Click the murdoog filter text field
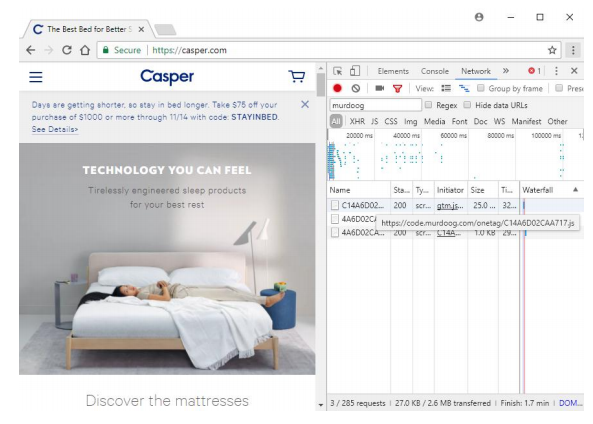593x424 pixels. (x=376, y=105)
